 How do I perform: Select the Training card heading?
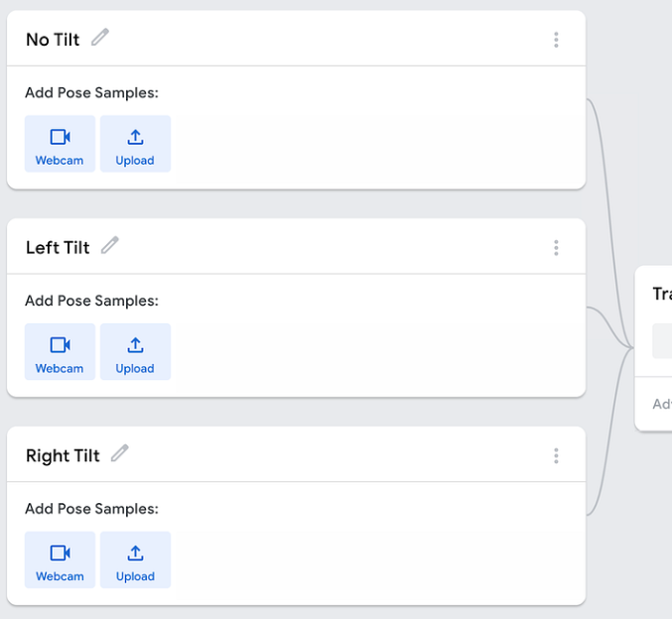click(x=662, y=295)
